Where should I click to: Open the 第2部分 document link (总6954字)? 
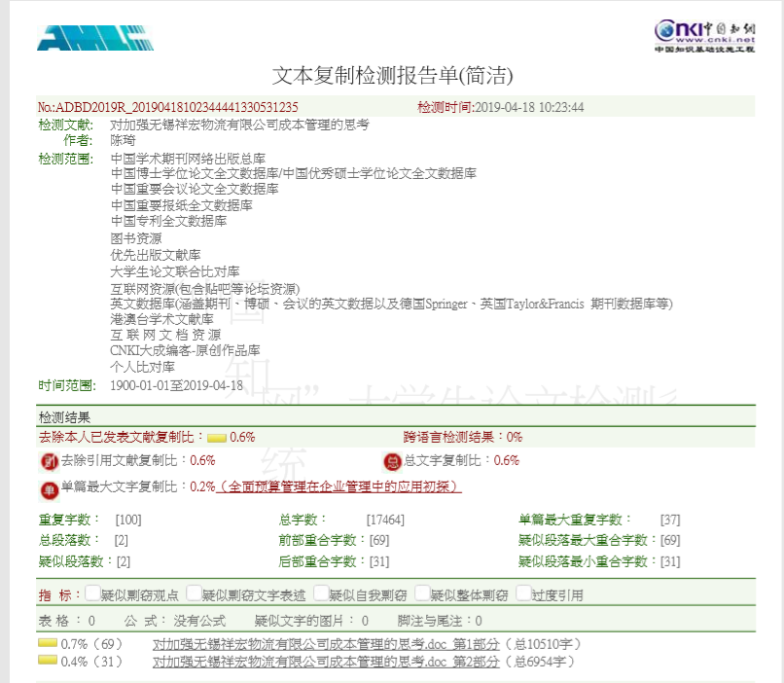point(326,662)
